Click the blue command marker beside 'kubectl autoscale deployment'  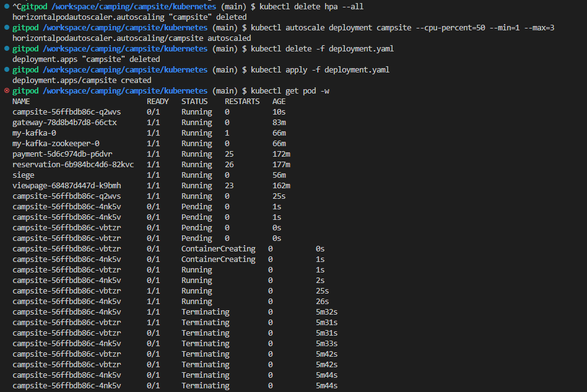(x=7, y=27)
